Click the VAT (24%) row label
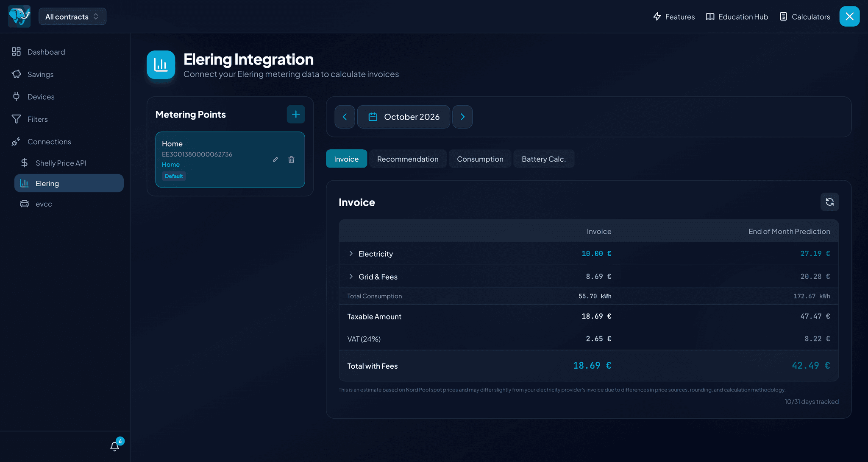 [364, 339]
